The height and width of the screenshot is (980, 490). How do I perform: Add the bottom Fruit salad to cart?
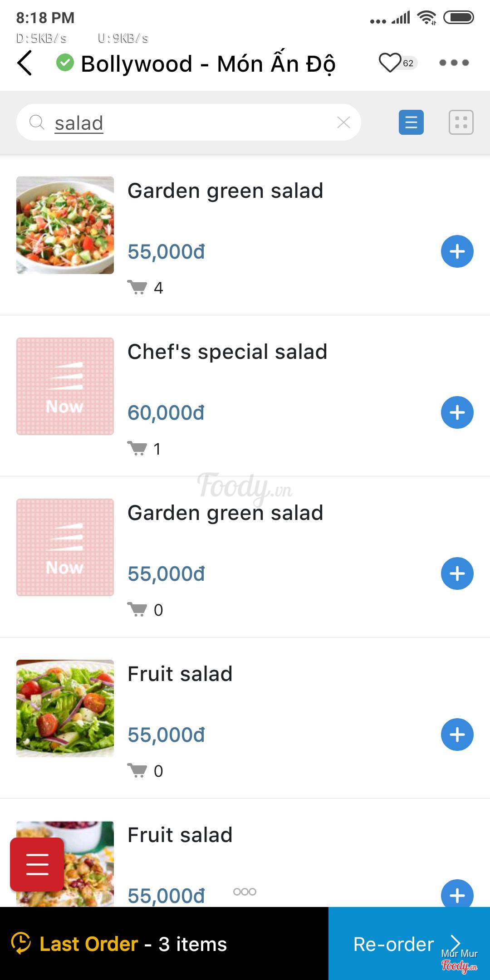(x=457, y=894)
